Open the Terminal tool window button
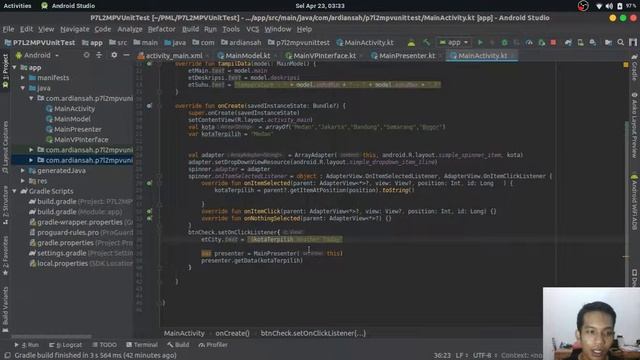This screenshot has height=360, width=640. 142,345
